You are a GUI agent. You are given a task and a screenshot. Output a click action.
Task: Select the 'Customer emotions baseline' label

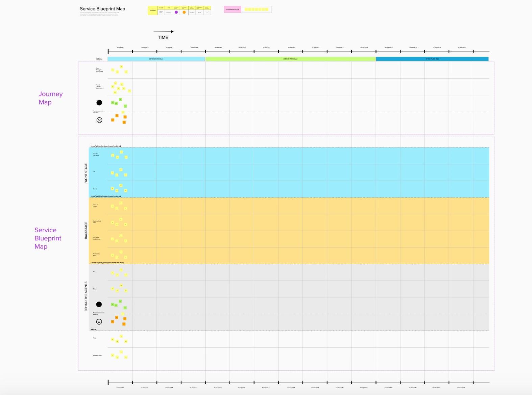point(99,112)
